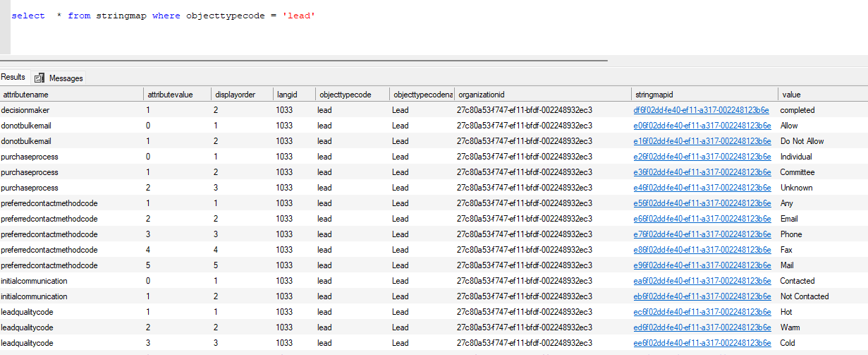Select the Results tab
Viewport: 868px width, 355px height.
pyautogui.click(x=13, y=77)
